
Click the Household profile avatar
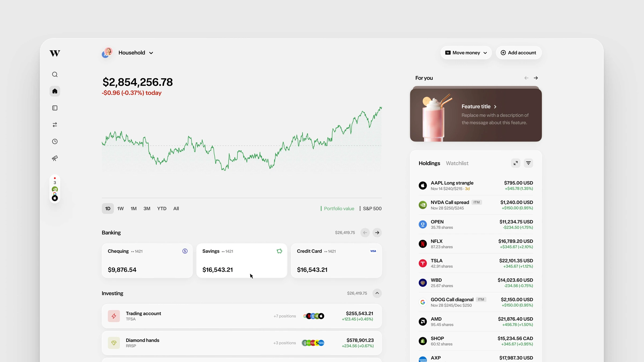point(107,53)
